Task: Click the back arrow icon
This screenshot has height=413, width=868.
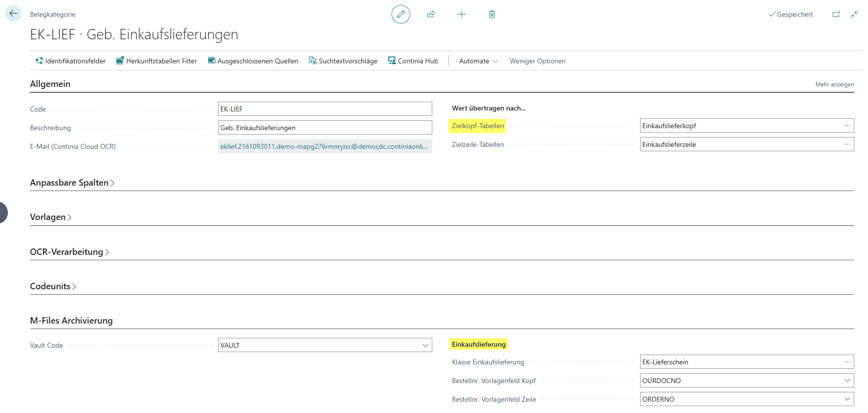Action: (13, 14)
